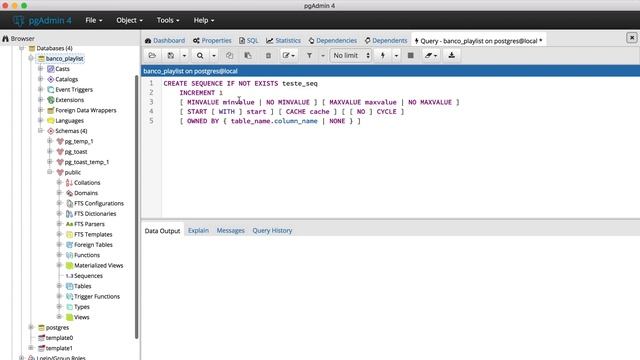The image size is (640, 360).
Task: Click the Event Triggers icon
Action: point(51,89)
